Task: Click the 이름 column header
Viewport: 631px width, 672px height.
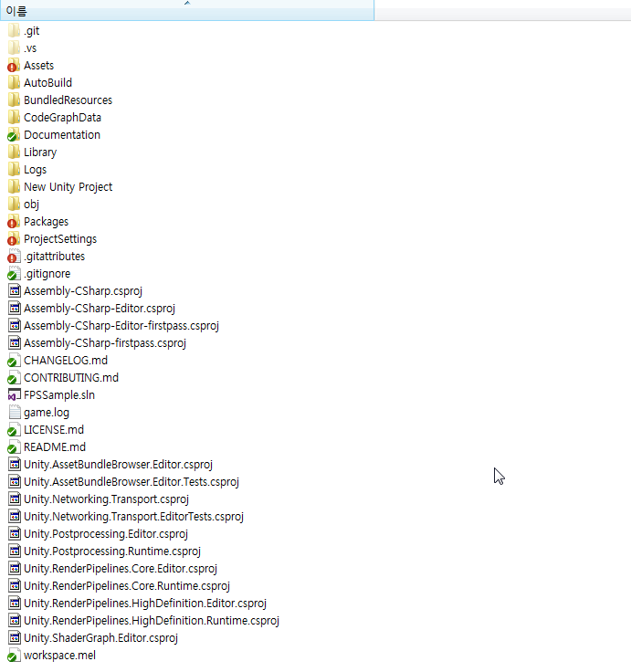Action: click(187, 11)
